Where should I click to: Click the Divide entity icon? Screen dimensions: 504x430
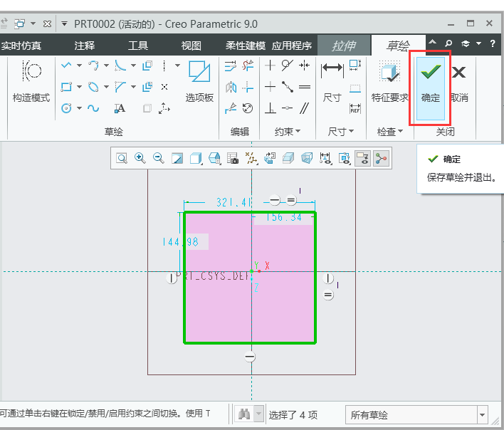coord(231,108)
